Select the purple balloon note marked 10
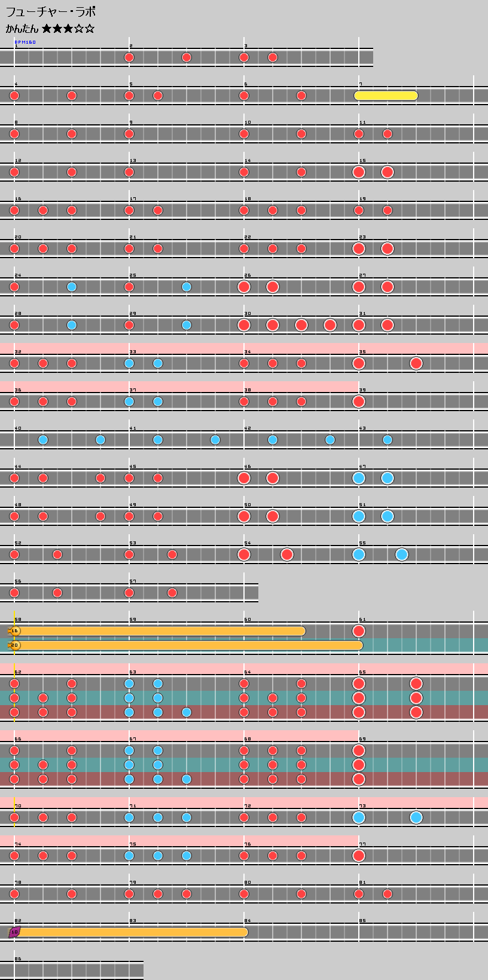488x980 pixels. click(14, 932)
